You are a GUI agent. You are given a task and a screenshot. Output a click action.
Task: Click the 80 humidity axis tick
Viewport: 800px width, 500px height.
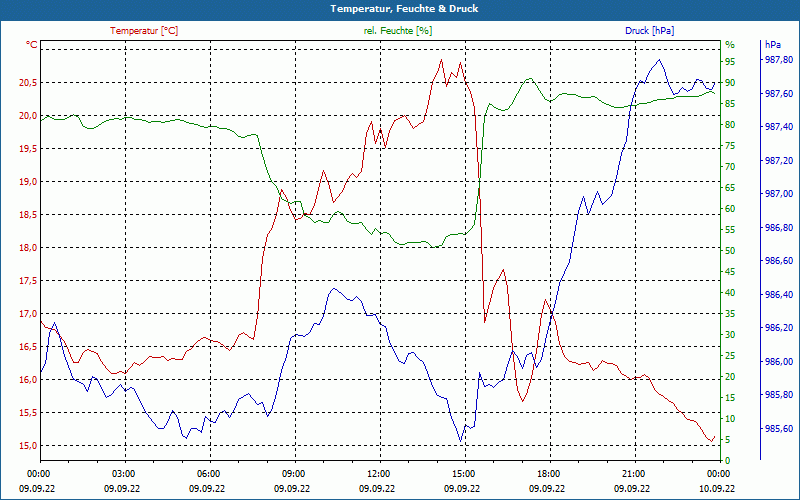730,124
